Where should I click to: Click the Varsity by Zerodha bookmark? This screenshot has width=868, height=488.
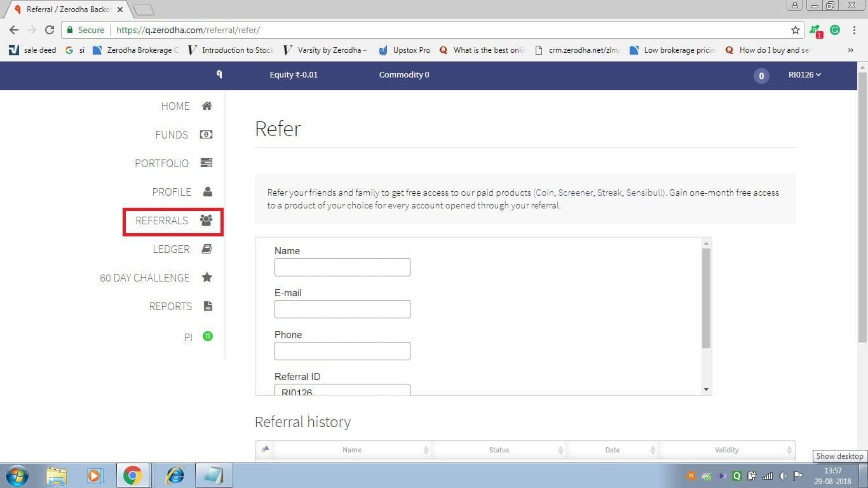[x=325, y=50]
